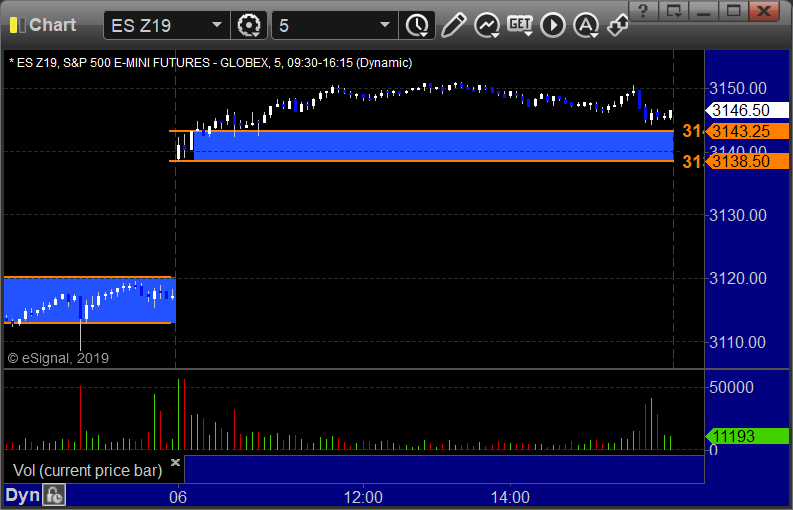Maximize the Chart window
The width and height of the screenshot is (793, 510).
(x=733, y=11)
